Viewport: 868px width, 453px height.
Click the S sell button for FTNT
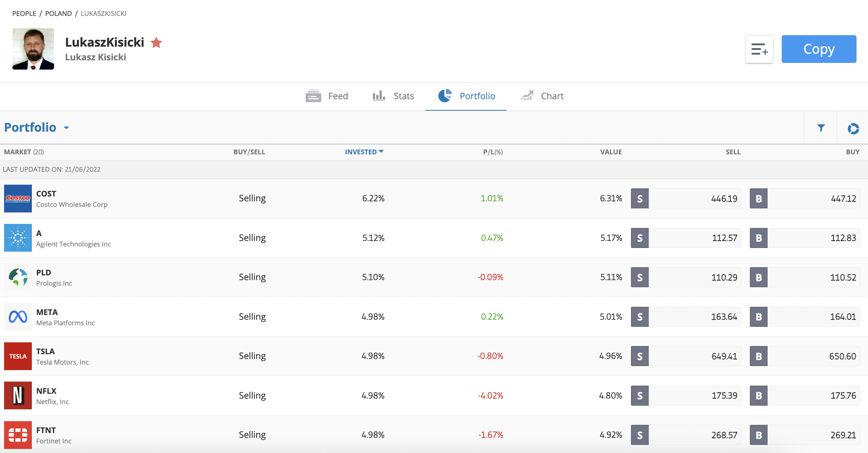[640, 435]
